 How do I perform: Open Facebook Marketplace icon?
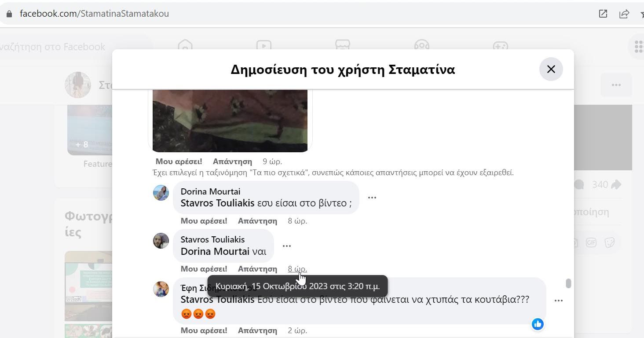point(343,46)
